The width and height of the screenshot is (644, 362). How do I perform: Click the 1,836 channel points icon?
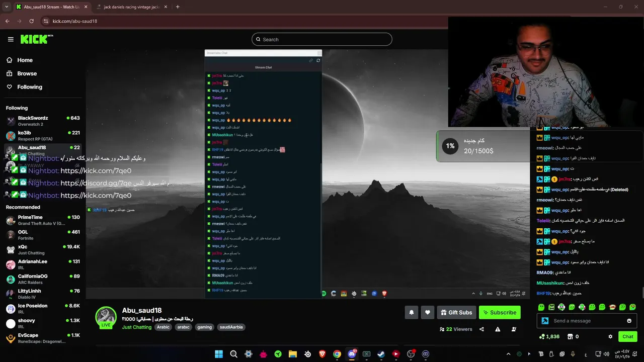[x=542, y=337]
